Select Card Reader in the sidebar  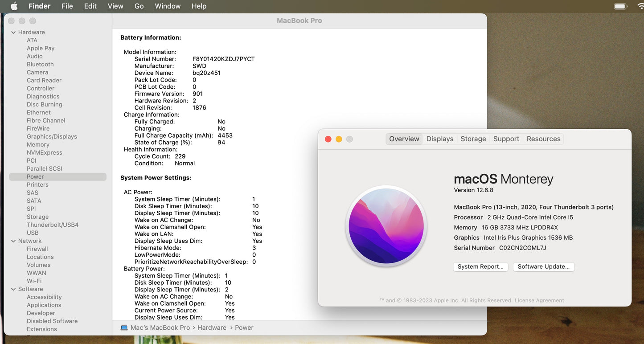point(44,80)
